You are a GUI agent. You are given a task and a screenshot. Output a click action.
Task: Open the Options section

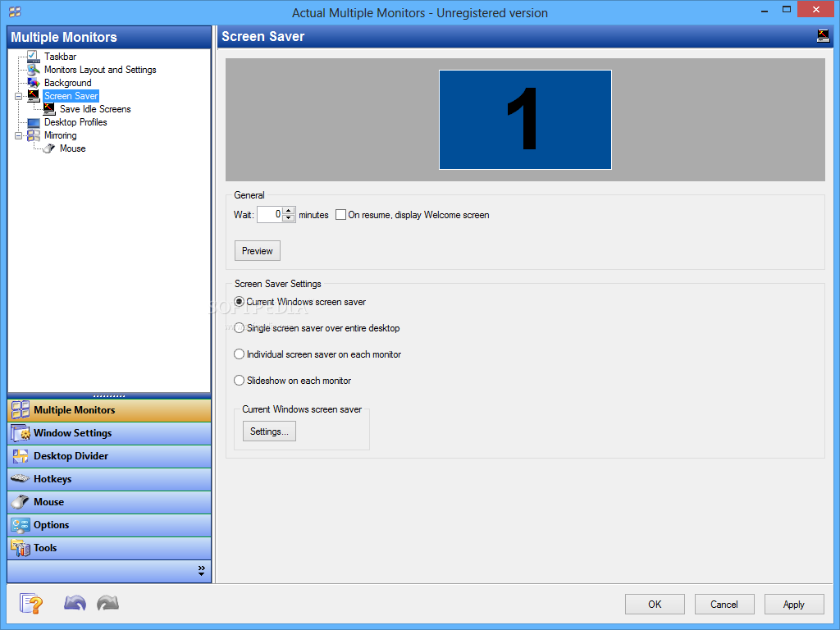[109, 525]
